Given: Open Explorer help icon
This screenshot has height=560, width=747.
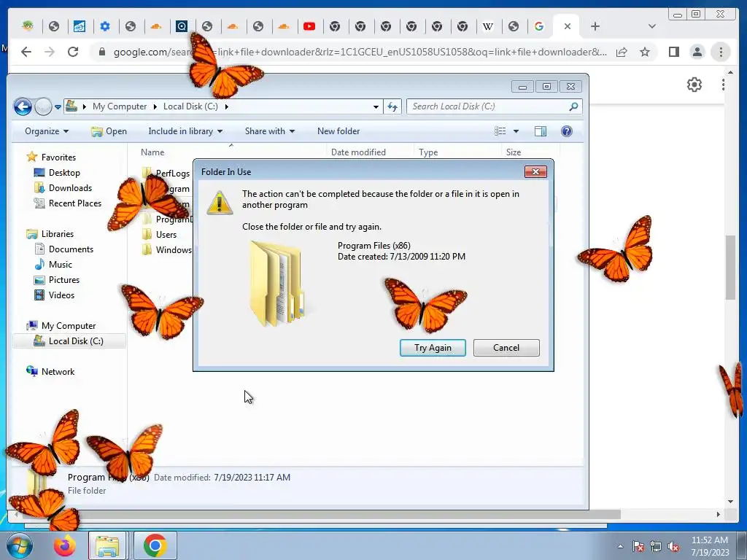Looking at the screenshot, I should pos(566,131).
